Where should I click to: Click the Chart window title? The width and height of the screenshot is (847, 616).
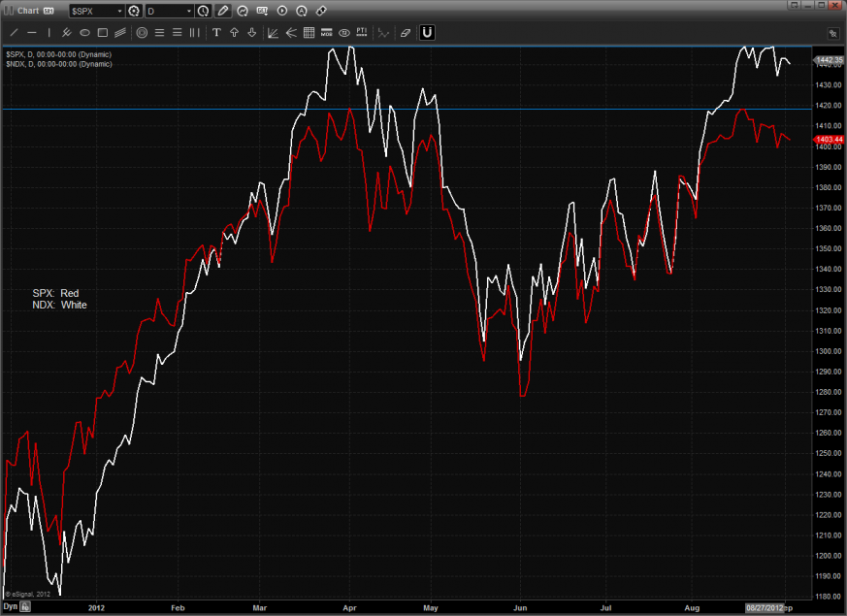[x=28, y=11]
